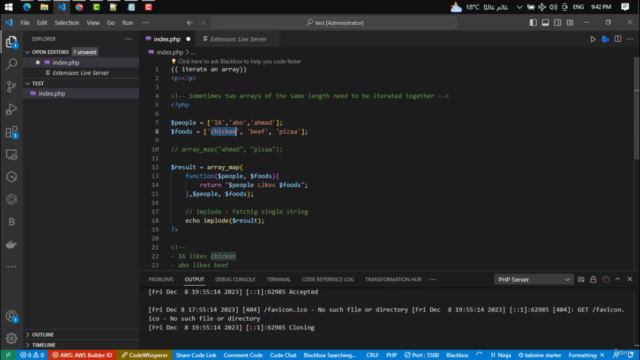This screenshot has width=640, height=360.
Task: Toggle output auto-scroll lock
Action: coord(593,280)
